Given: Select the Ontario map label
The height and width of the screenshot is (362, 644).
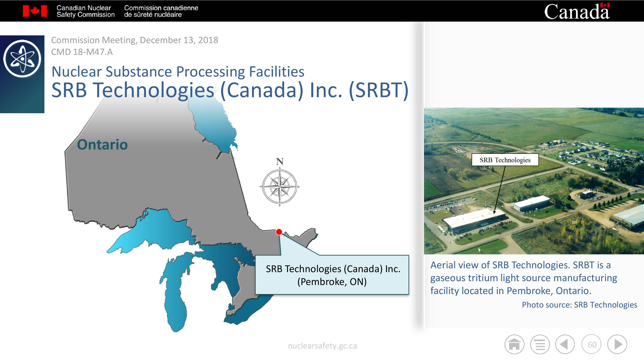Looking at the screenshot, I should click(x=102, y=145).
